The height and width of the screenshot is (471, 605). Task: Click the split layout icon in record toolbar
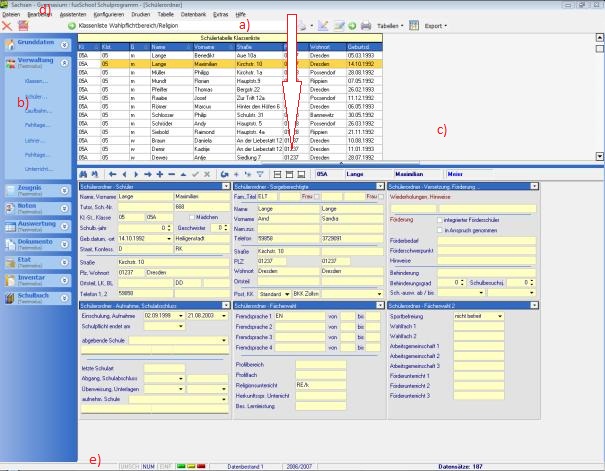point(277,174)
